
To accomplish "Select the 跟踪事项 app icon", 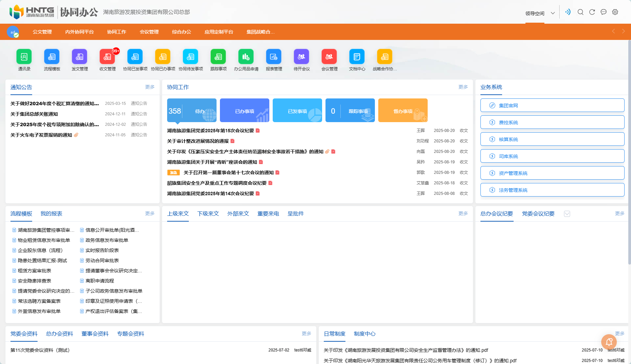I will tap(218, 57).
